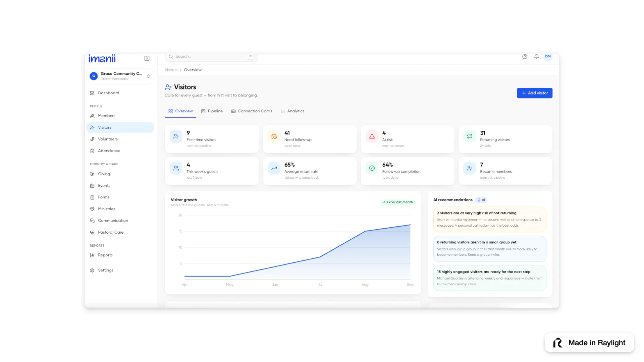Collapse the sidebar using the panel icon
The height and width of the screenshot is (362, 644).
147,58
